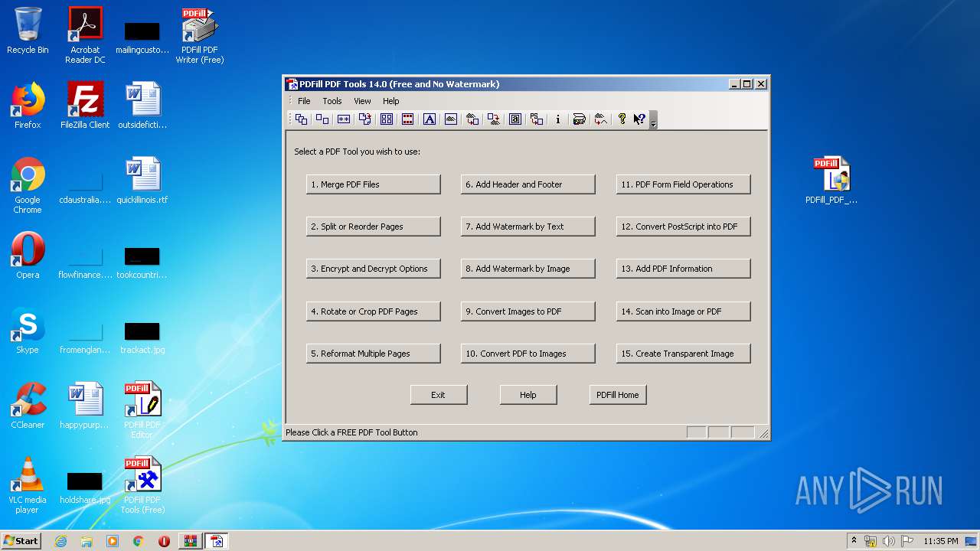
Task: Select '5. Reformat Multiple Pages' button
Action: point(374,354)
